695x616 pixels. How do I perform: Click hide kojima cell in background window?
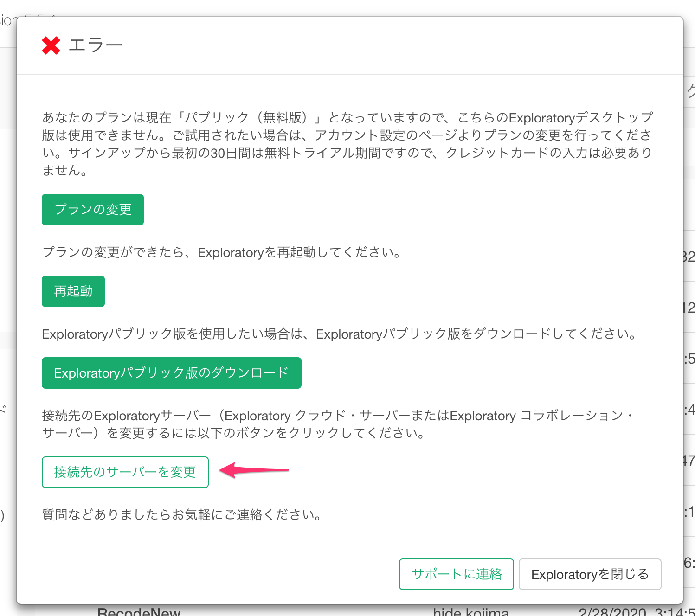pos(471,612)
